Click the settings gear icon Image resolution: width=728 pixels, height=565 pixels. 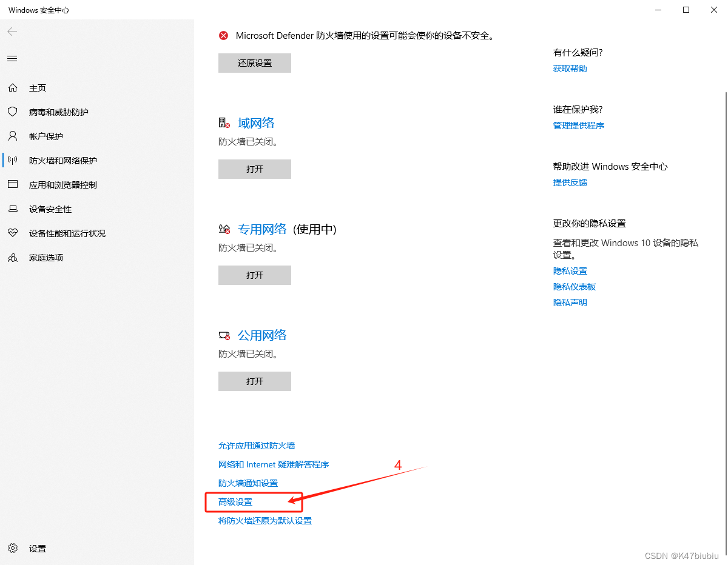pyautogui.click(x=13, y=549)
